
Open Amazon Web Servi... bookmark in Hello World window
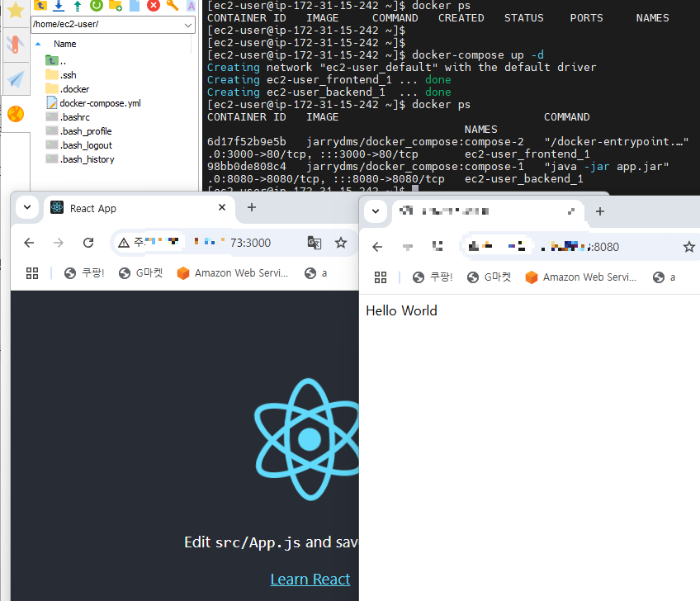[580, 277]
